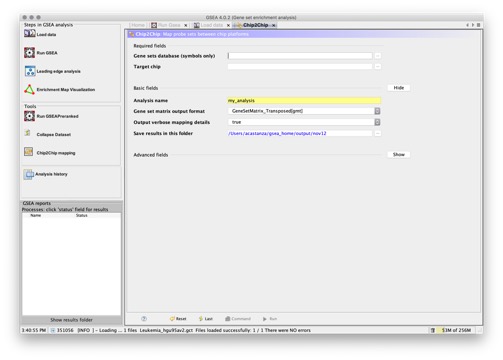Screen dimensions: 503x360
Task: Switch to the Run Gsea tab
Action: (x=169, y=25)
